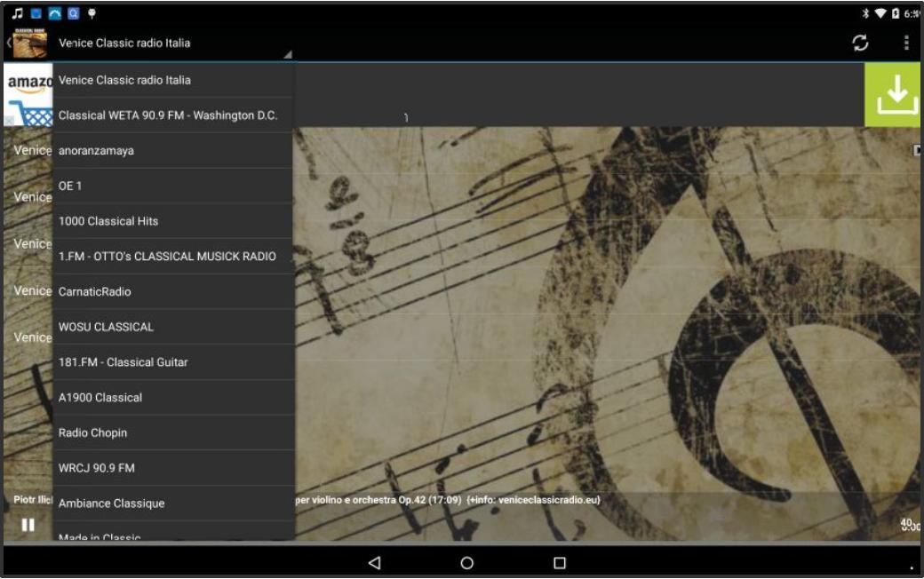The height and width of the screenshot is (579, 924).
Task: Tap the lightbulb notification icon
Action: click(x=92, y=13)
